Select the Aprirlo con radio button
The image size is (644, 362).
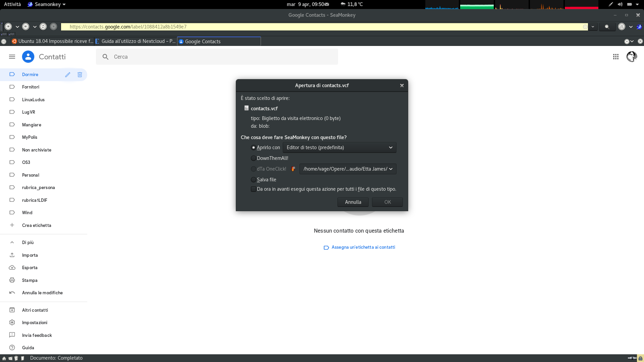[254, 147]
